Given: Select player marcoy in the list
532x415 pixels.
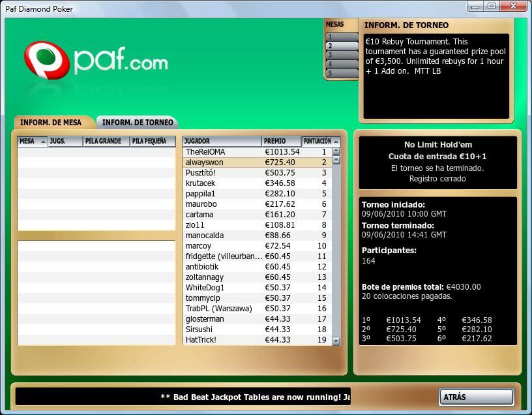Looking at the screenshot, I should 257,246.
